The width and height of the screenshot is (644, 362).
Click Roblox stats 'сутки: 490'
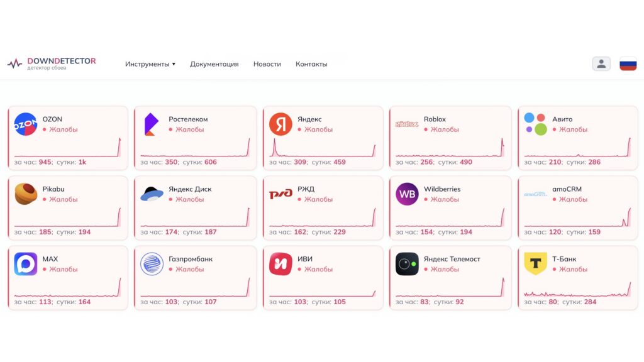point(455,162)
